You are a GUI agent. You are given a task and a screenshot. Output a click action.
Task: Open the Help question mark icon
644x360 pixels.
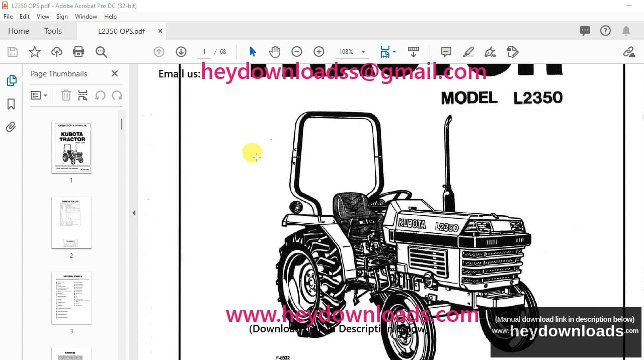tap(606, 31)
